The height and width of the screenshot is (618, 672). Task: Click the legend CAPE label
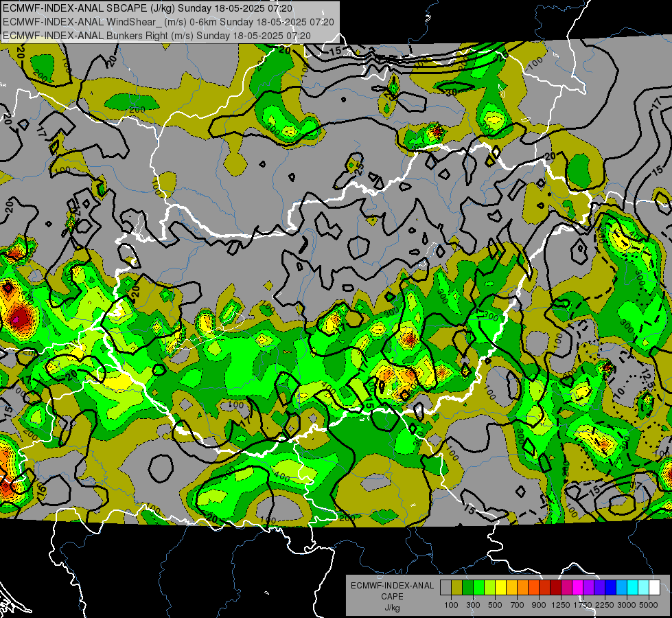[392, 596]
